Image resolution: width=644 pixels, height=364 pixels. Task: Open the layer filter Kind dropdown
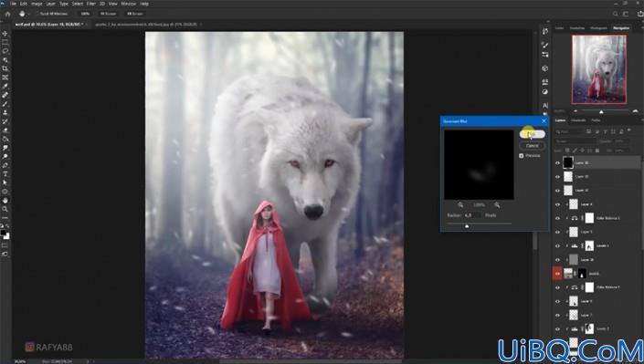(x=569, y=131)
